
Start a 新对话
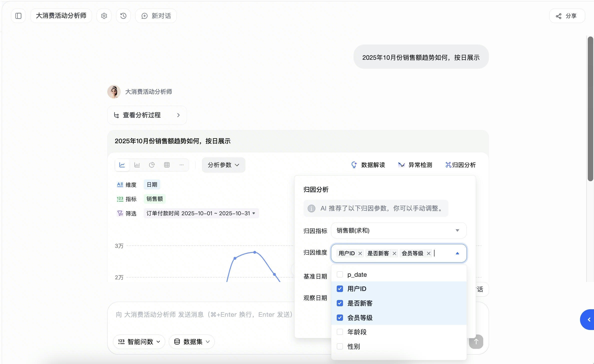point(156,16)
